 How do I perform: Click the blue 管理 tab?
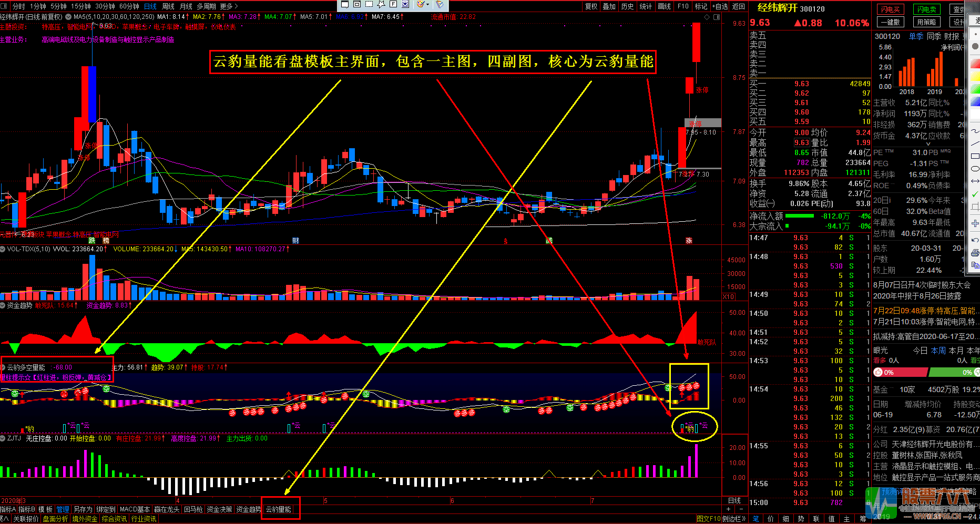pyautogui.click(x=63, y=509)
